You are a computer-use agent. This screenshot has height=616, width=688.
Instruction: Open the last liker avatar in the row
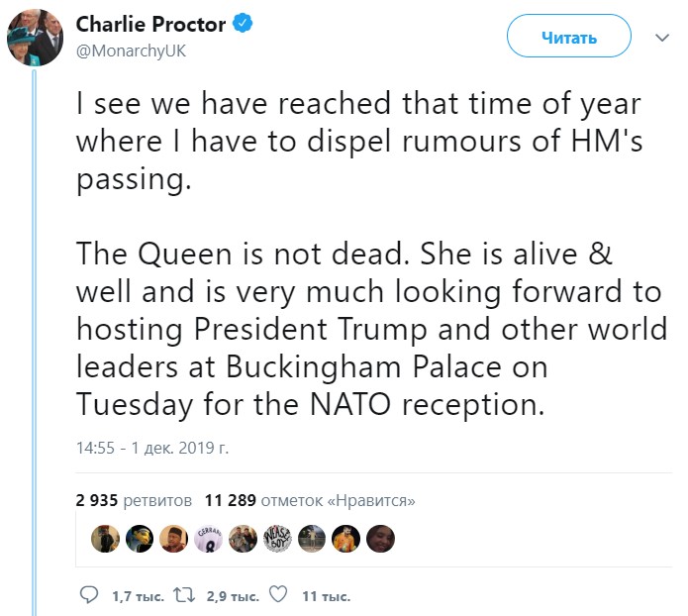click(381, 539)
